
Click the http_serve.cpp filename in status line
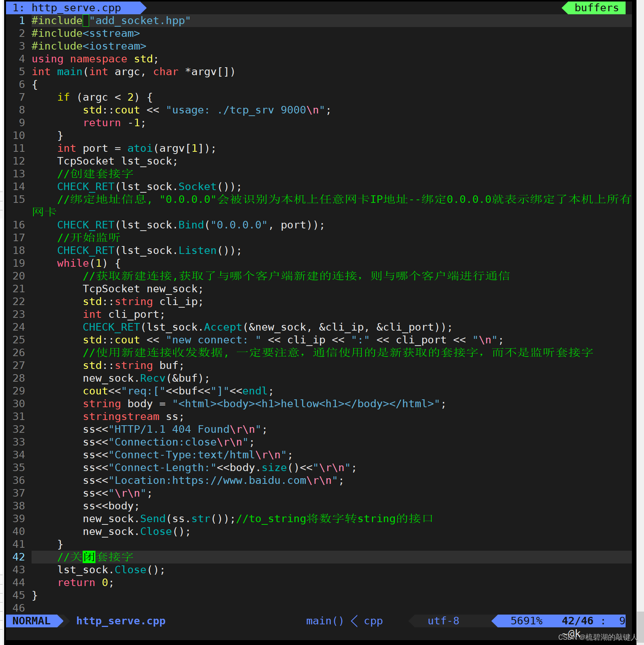point(121,621)
